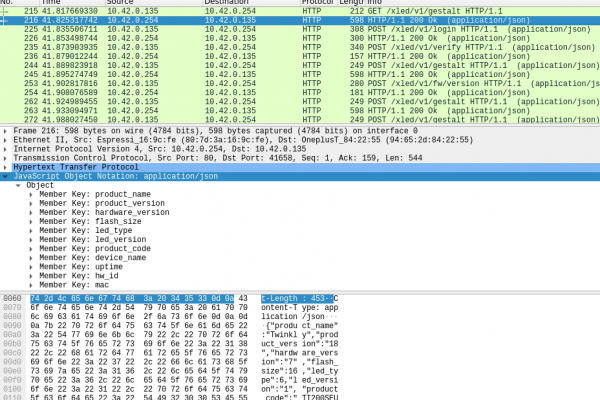Select packet 253 POST /xled/v1/fw/version
600x400 pixels.
coord(300,84)
